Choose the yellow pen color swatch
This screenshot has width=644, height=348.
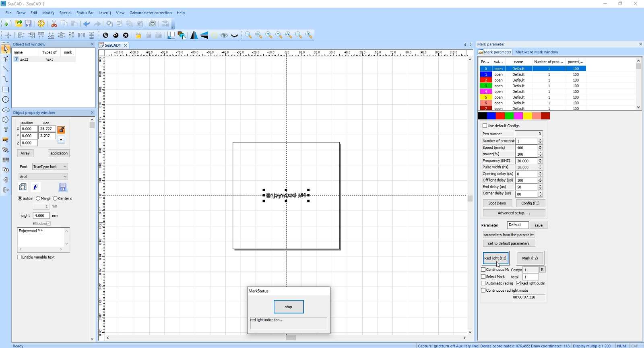tap(527, 116)
